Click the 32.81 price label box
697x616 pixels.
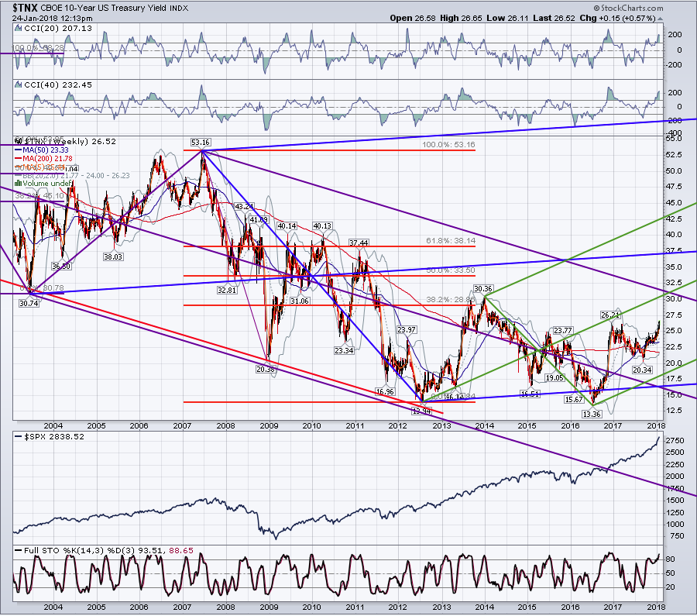pos(227,290)
